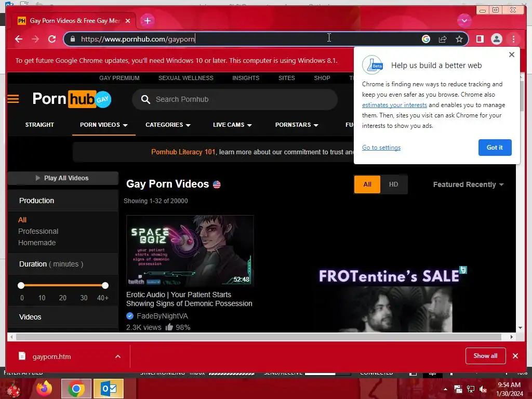
Task: Expand the downloaded file options chevron
Action: [118, 356]
